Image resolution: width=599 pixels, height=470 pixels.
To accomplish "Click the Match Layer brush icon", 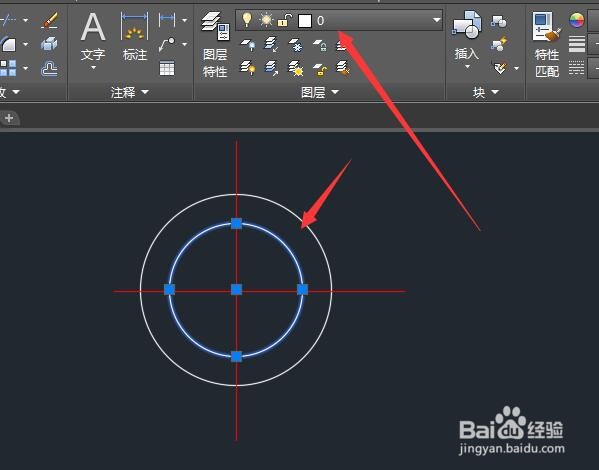I will coord(343,68).
